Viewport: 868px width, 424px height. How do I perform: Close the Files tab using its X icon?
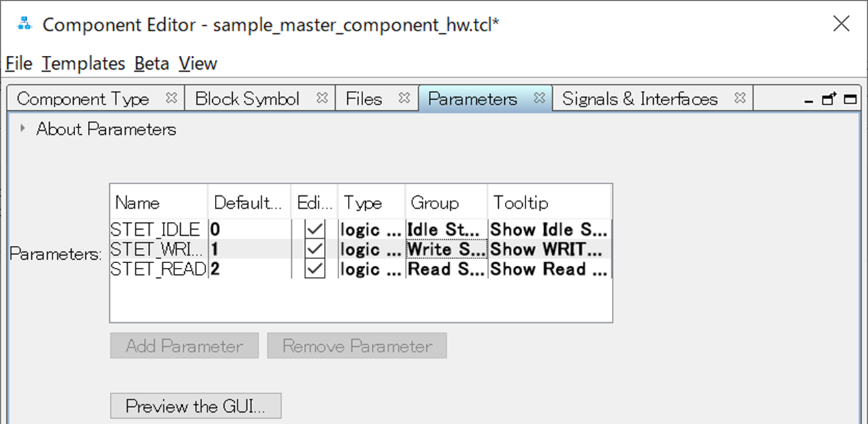[x=404, y=98]
